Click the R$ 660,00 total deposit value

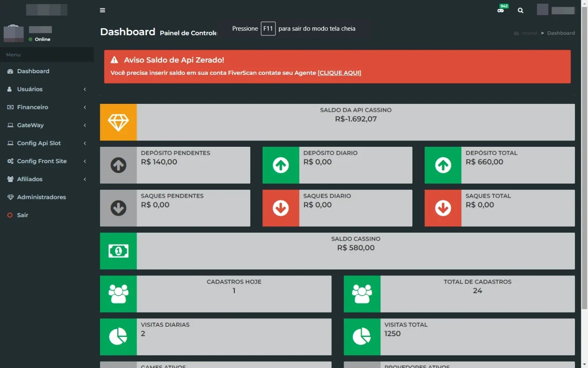(484, 162)
